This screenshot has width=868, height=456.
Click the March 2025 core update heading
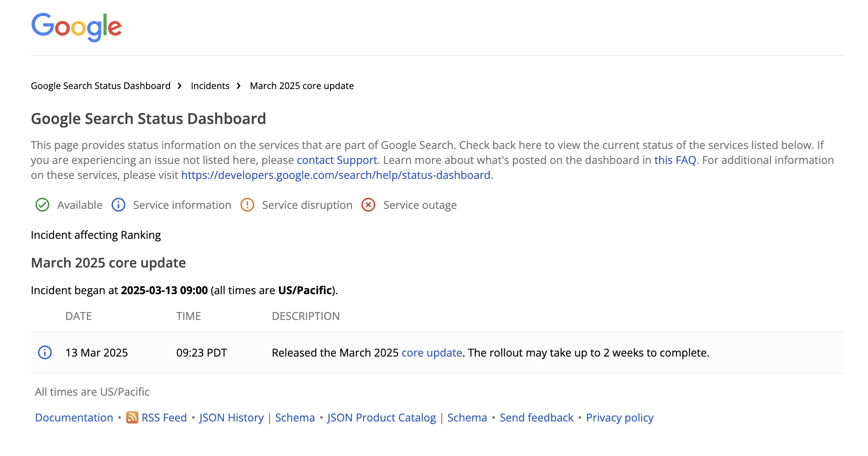tap(108, 263)
